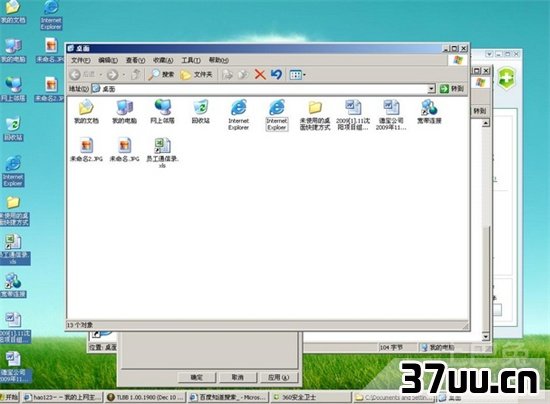Open the Forward button history dropdown arrow

[124, 75]
